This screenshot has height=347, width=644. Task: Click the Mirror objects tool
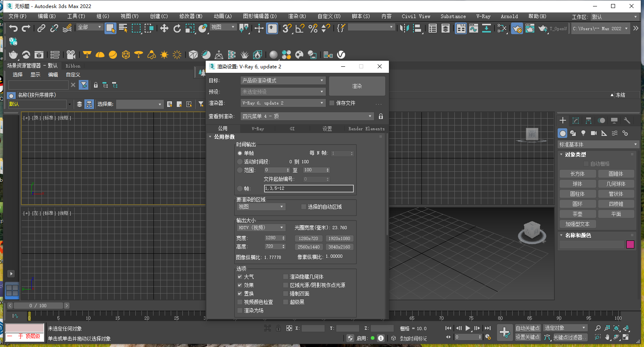coord(404,28)
